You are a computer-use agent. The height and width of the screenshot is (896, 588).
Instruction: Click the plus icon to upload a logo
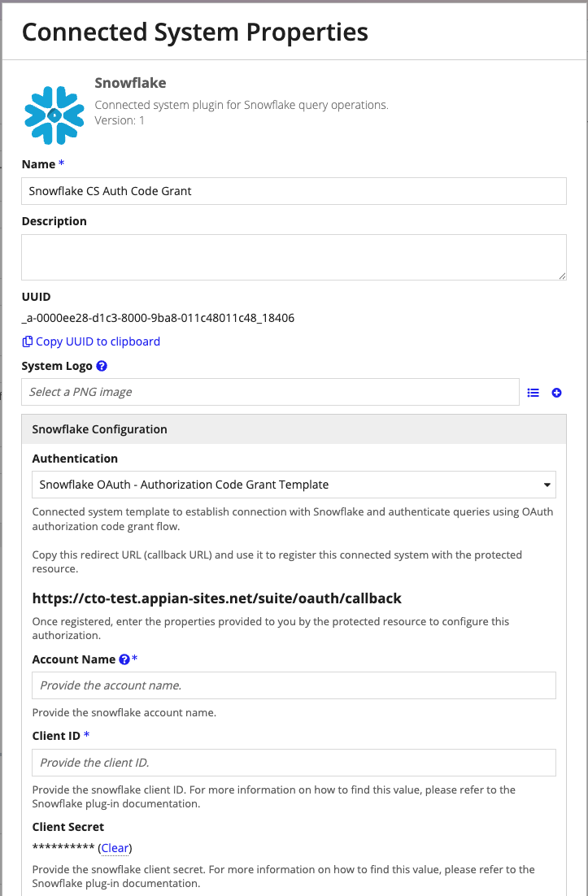pyautogui.click(x=556, y=393)
